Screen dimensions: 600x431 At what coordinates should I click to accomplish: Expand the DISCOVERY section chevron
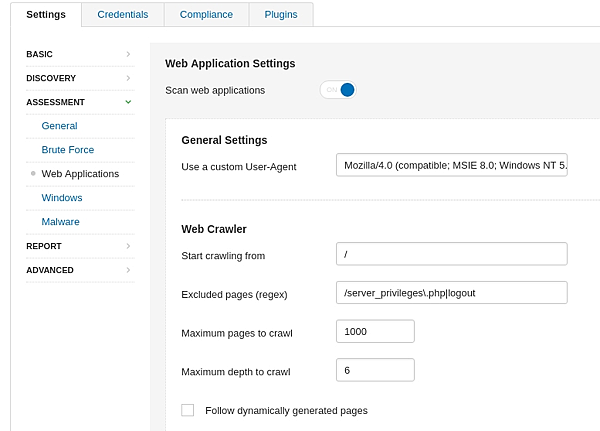pos(128,78)
